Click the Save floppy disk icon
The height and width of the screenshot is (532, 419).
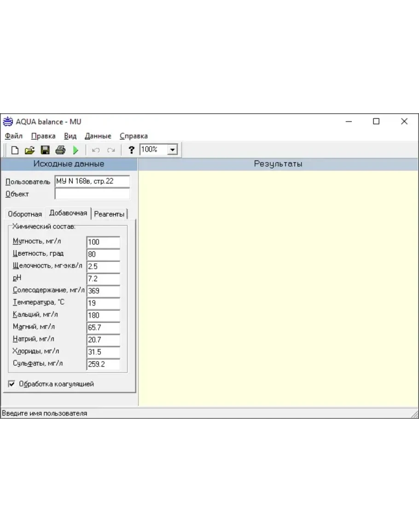(45, 150)
